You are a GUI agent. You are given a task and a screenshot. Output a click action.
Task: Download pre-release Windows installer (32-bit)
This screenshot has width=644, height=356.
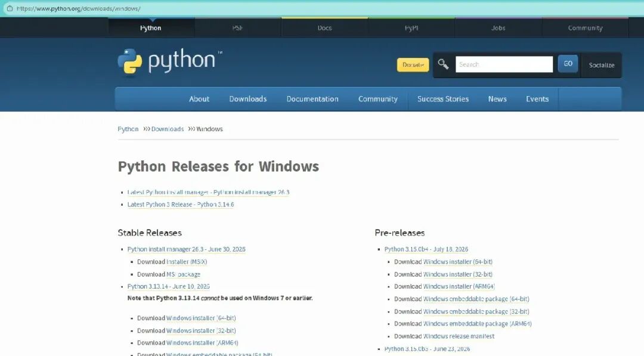pos(458,274)
